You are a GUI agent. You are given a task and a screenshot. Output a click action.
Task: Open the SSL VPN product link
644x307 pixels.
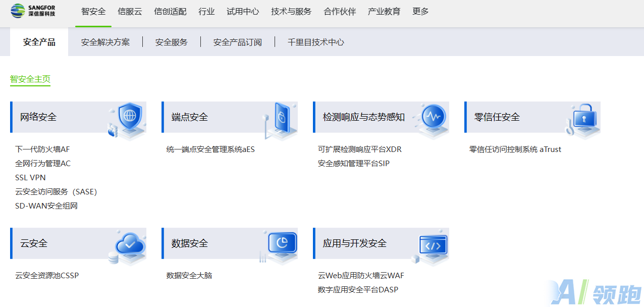pos(30,177)
